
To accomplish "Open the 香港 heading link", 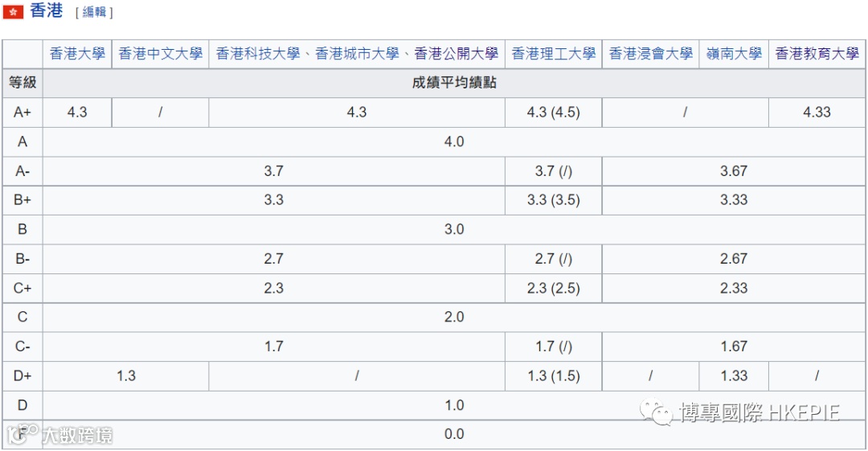I will pos(47,10).
